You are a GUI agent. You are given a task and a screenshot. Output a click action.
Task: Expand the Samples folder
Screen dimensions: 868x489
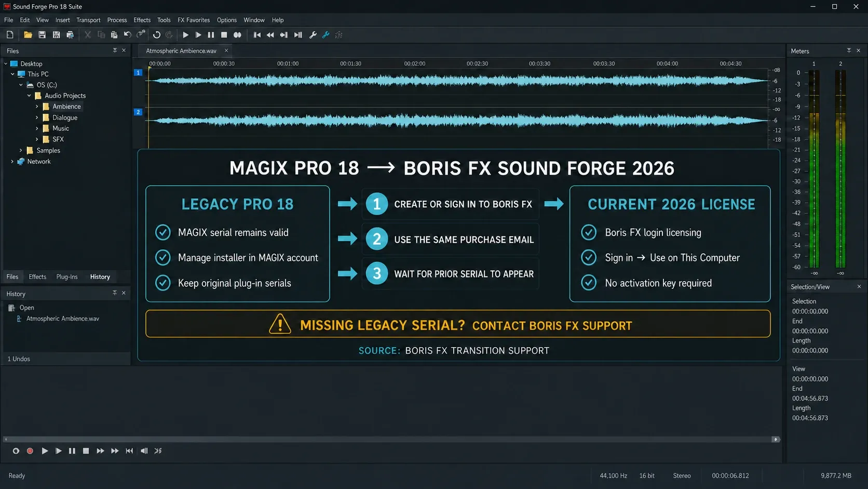tap(21, 150)
